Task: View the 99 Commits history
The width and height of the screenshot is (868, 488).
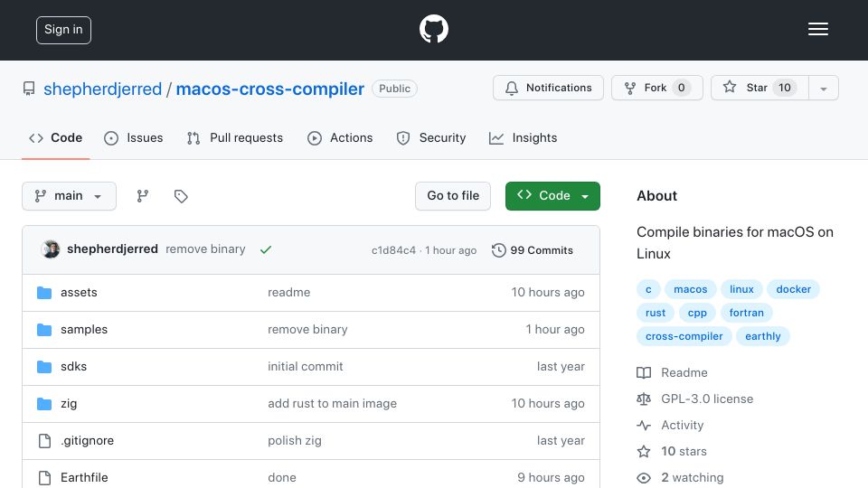Action: coord(533,250)
